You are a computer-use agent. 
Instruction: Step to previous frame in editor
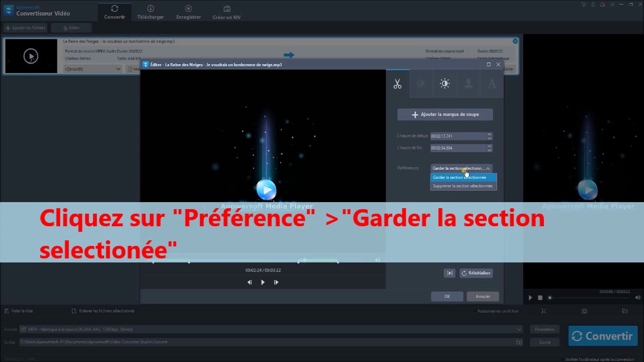click(250, 283)
